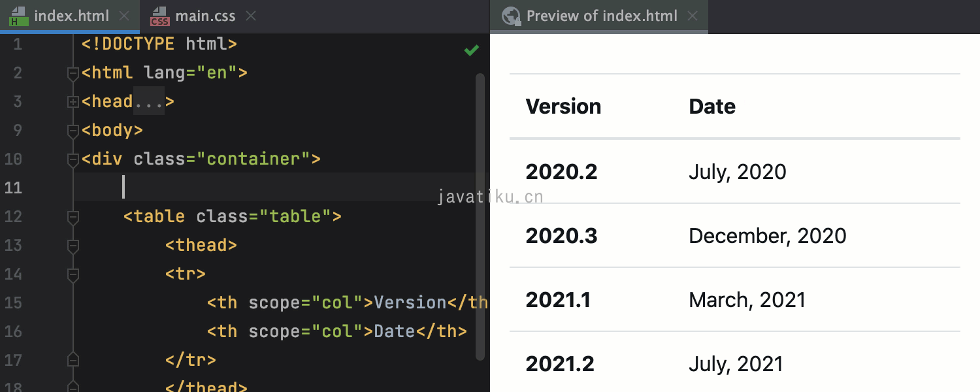Close the Preview of index.html tab
Screen dimensions: 980x392
(693, 16)
